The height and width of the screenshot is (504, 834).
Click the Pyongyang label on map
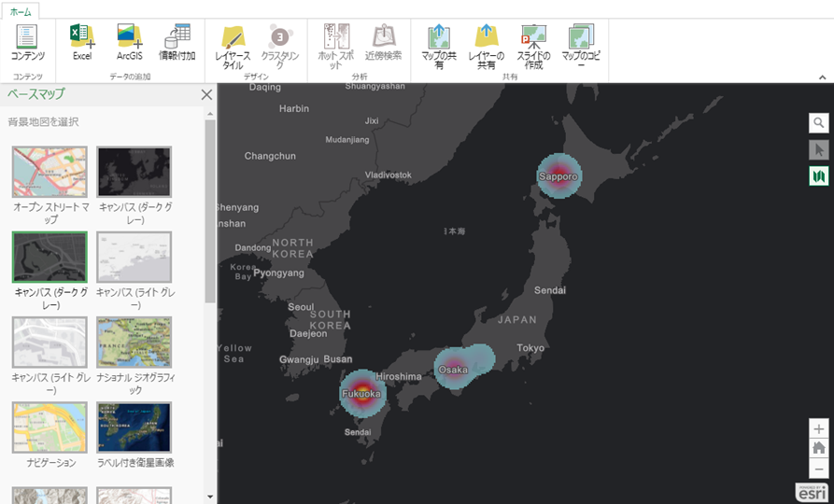pyautogui.click(x=278, y=273)
